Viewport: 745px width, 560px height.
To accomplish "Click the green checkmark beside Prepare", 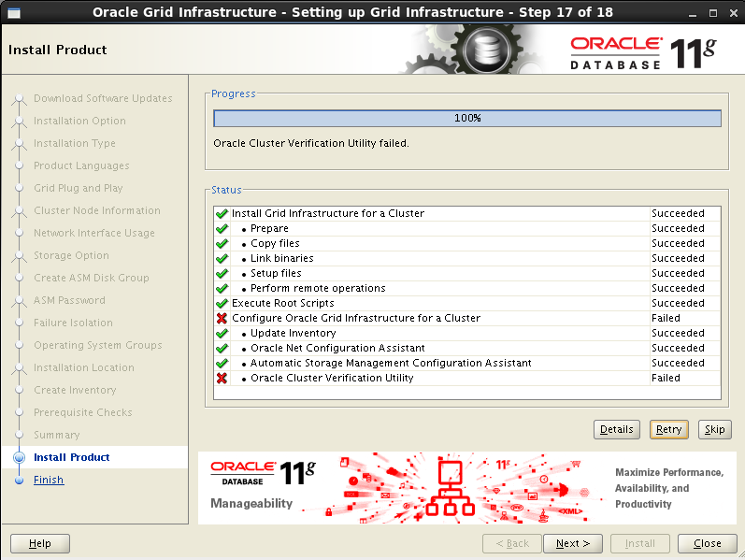I will tap(222, 229).
